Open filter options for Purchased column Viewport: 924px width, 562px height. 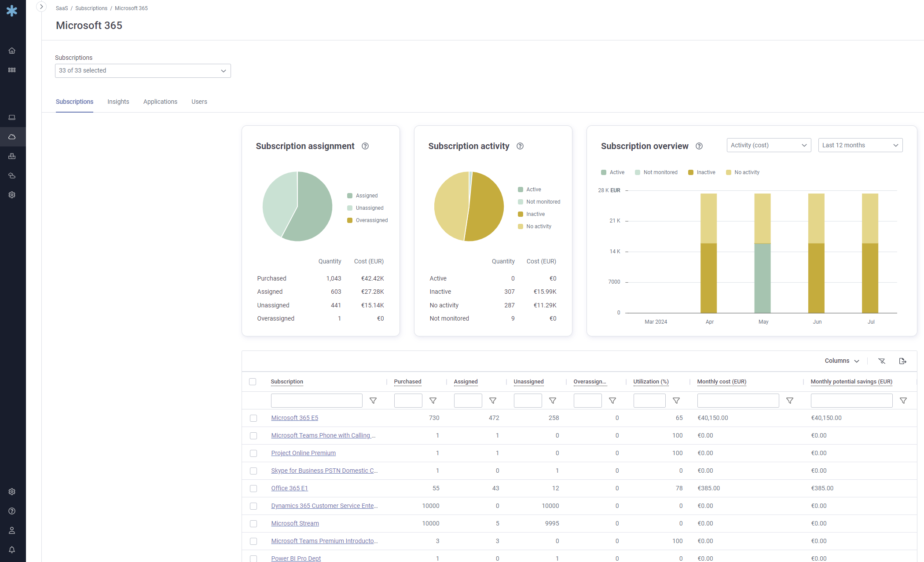pyautogui.click(x=433, y=401)
